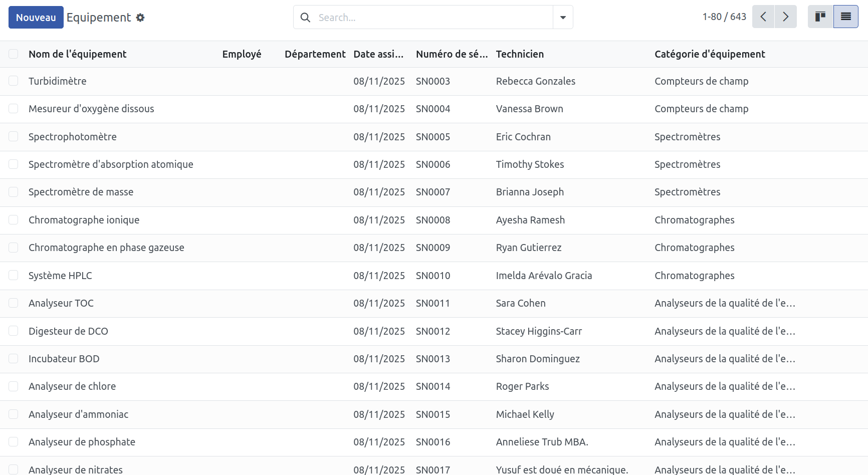Viewport: 868px width, 475px height.
Task: Switch to list view
Action: [x=846, y=17]
